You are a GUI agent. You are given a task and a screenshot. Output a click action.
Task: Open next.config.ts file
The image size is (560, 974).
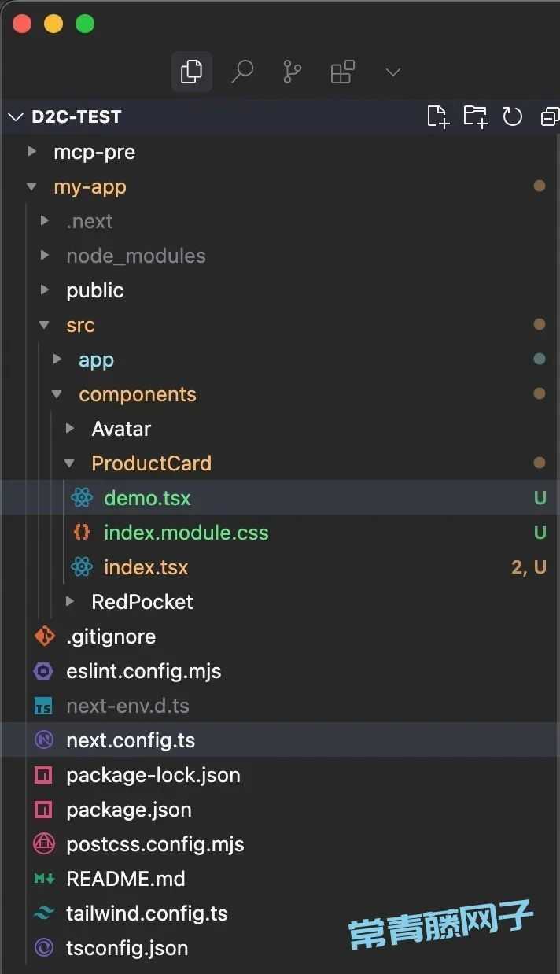pyautogui.click(x=280, y=740)
